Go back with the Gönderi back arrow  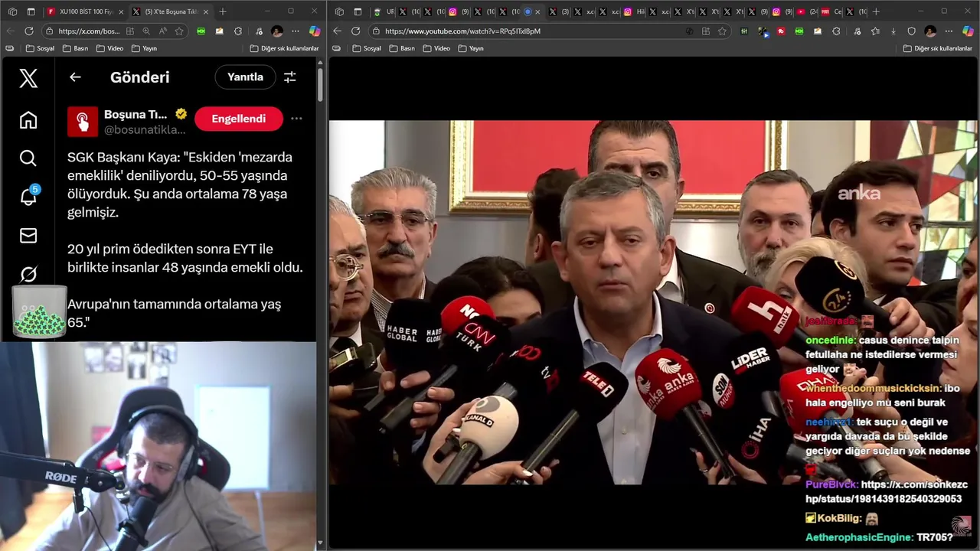pos(75,77)
